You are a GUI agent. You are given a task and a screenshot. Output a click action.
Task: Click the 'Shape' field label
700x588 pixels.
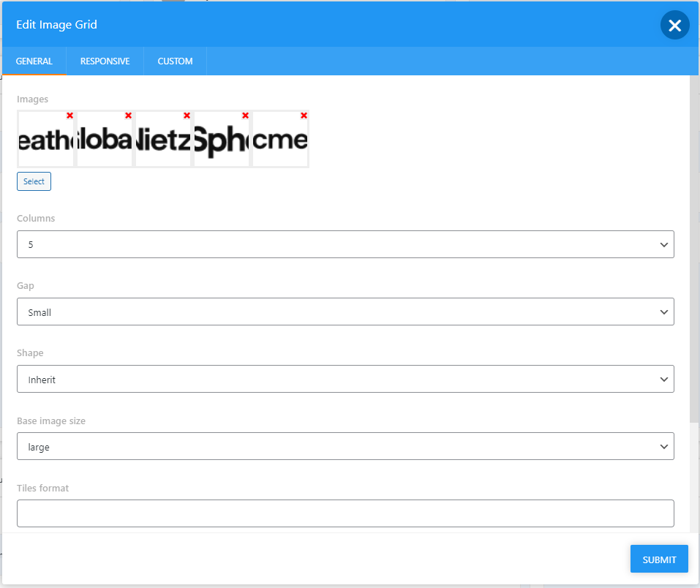(x=30, y=353)
